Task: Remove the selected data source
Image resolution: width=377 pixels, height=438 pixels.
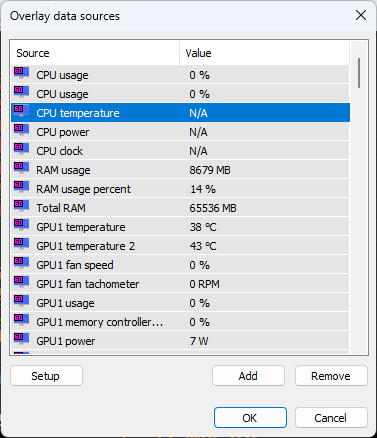Action: (331, 376)
